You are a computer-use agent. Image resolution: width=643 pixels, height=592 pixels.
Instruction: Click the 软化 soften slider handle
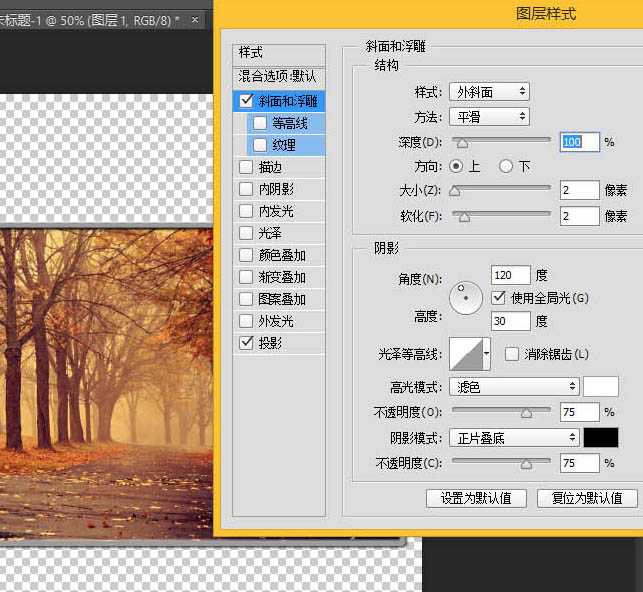[x=464, y=217]
